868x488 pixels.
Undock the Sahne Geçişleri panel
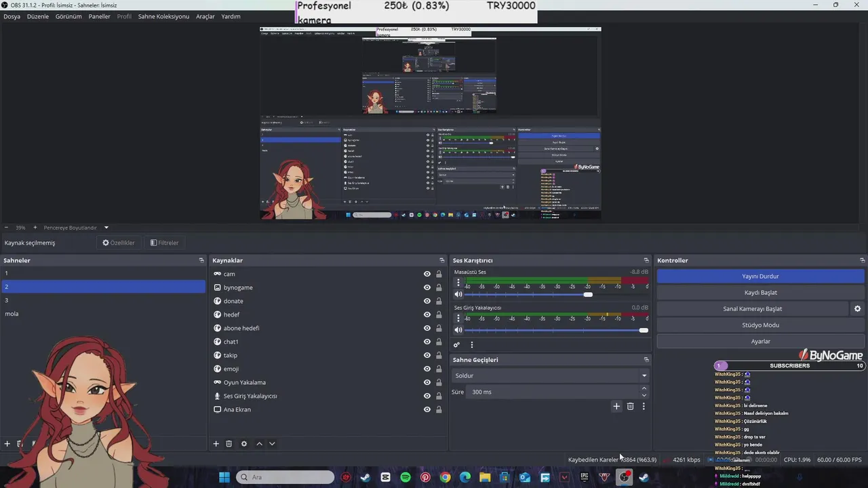pyautogui.click(x=646, y=360)
